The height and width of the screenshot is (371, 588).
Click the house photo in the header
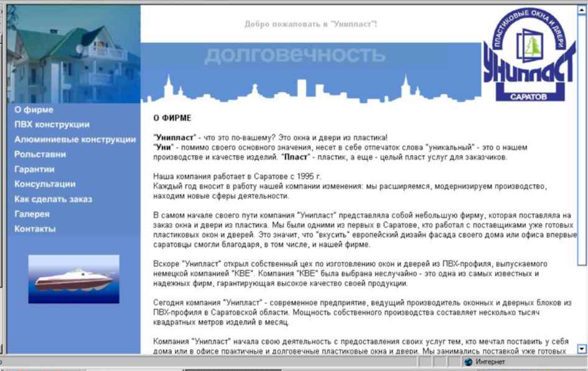pyautogui.click(x=74, y=54)
